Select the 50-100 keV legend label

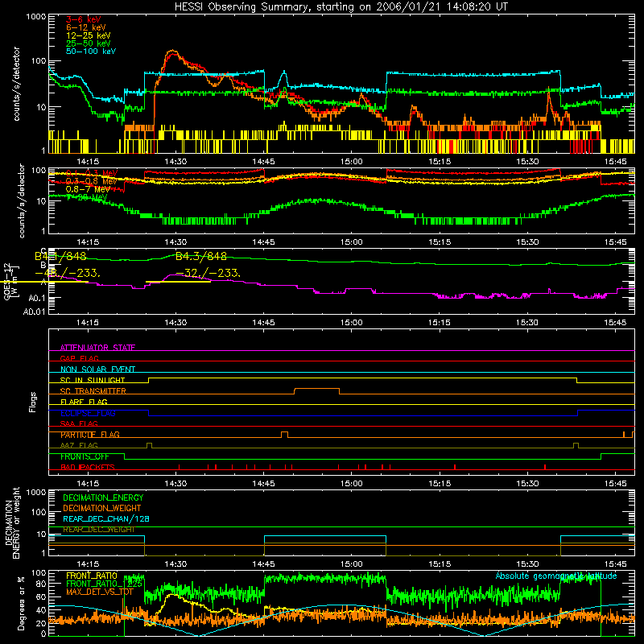click(x=91, y=51)
